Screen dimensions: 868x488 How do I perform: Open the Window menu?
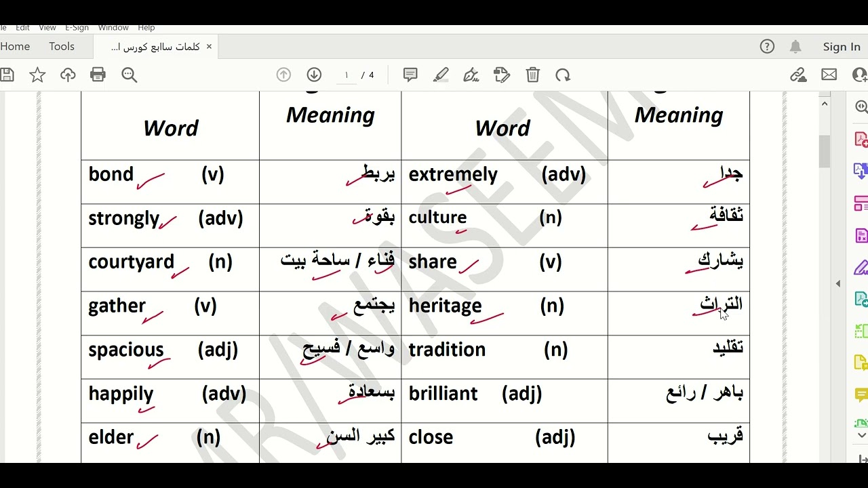point(113,27)
